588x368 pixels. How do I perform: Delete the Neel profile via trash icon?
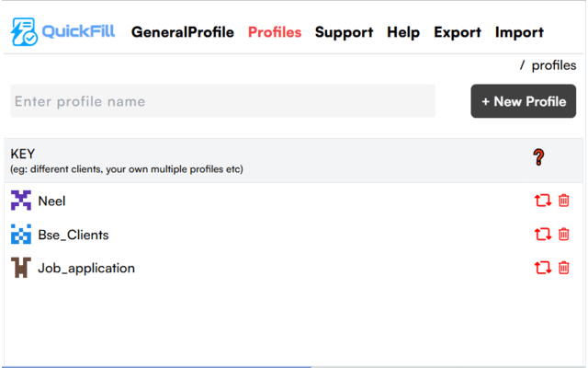pyautogui.click(x=563, y=201)
